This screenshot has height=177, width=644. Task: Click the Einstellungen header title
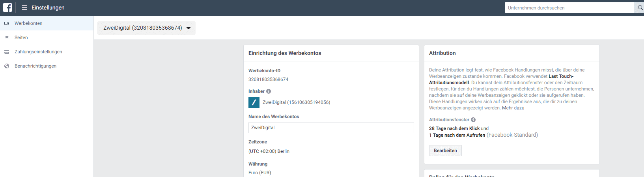point(48,8)
